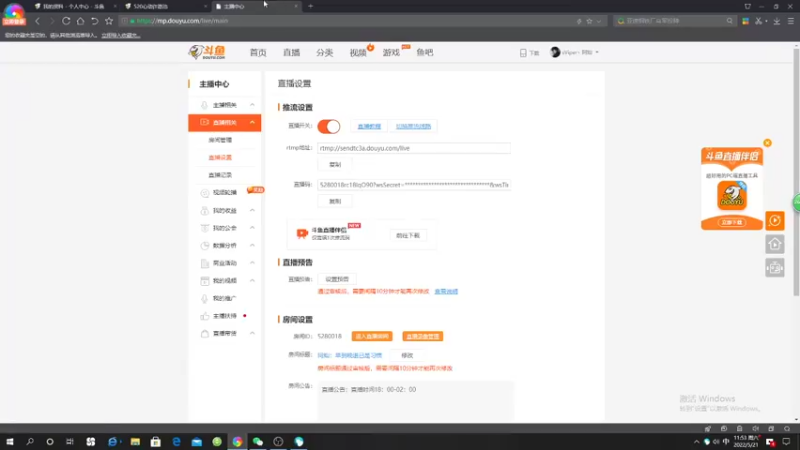Click the grey bottom icon on right edge
Viewport: 800px width, 450px height.
coord(774,267)
